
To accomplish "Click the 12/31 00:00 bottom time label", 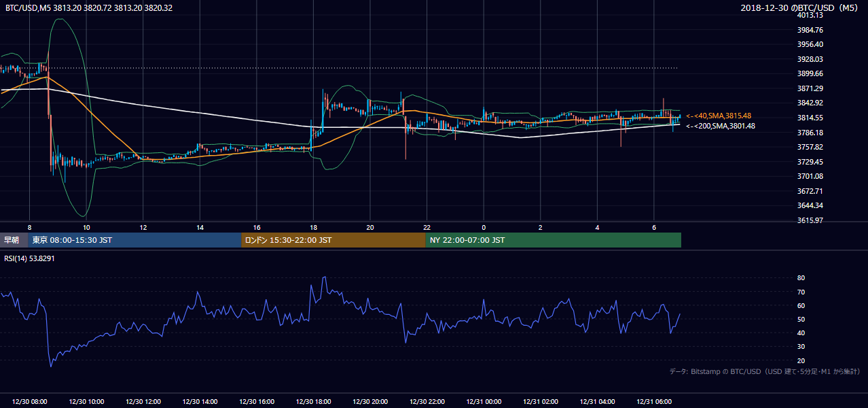I will (484, 402).
